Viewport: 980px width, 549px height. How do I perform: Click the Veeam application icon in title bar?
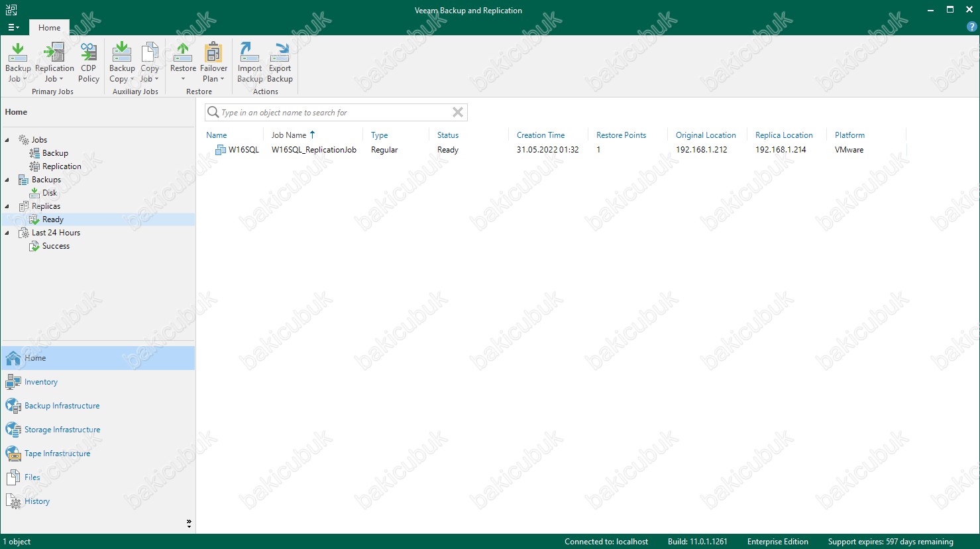coord(11,10)
